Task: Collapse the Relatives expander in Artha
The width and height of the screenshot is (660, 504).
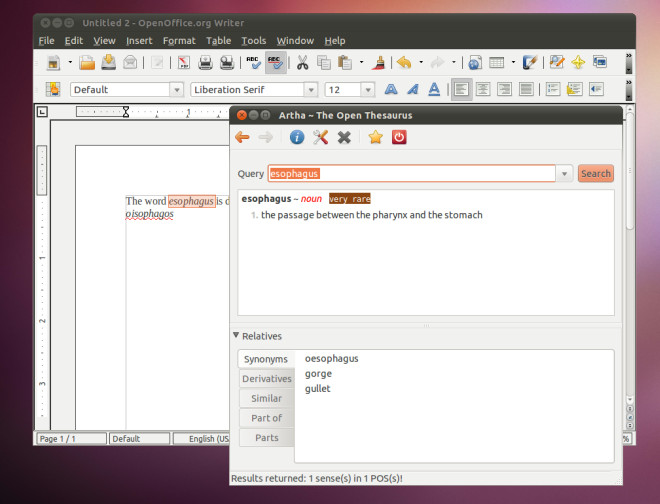Action: click(236, 336)
